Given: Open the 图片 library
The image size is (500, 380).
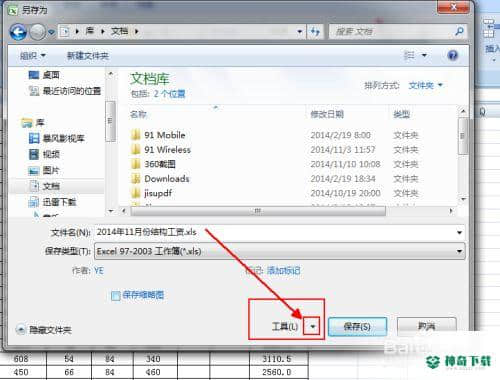Looking at the screenshot, I should [44, 170].
